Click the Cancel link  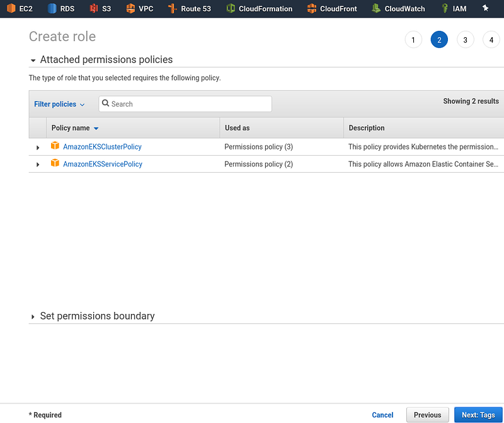point(382,415)
